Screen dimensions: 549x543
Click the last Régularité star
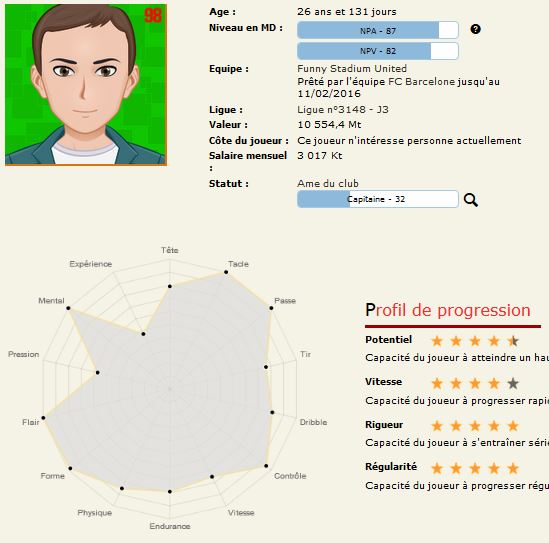513,468
